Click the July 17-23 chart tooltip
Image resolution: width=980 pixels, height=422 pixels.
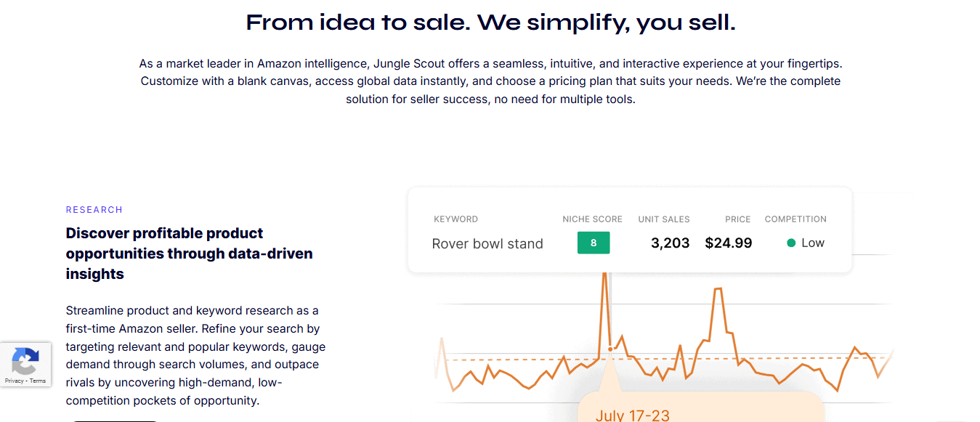tap(632, 415)
